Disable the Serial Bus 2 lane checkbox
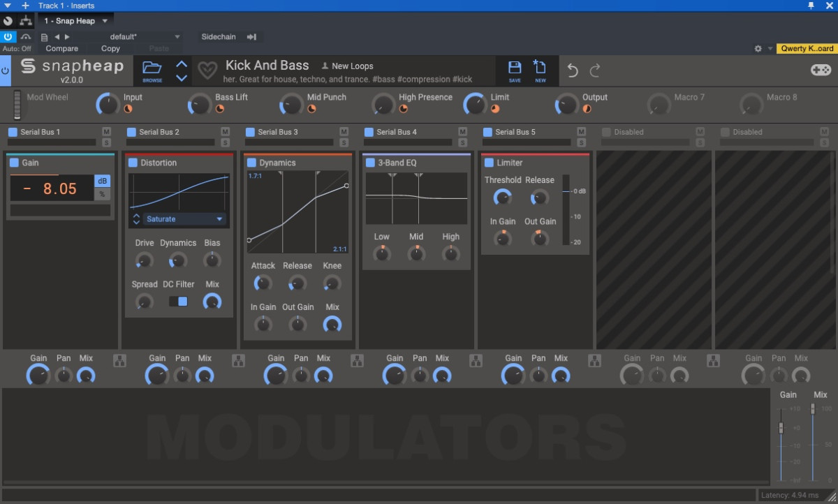The width and height of the screenshot is (838, 504). pyautogui.click(x=131, y=132)
